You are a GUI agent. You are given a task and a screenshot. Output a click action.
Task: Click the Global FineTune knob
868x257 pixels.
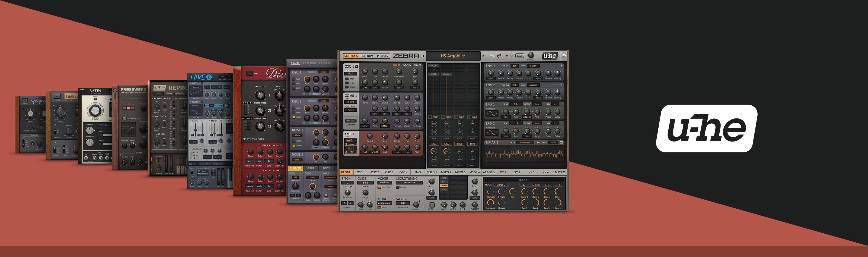(x=347, y=193)
